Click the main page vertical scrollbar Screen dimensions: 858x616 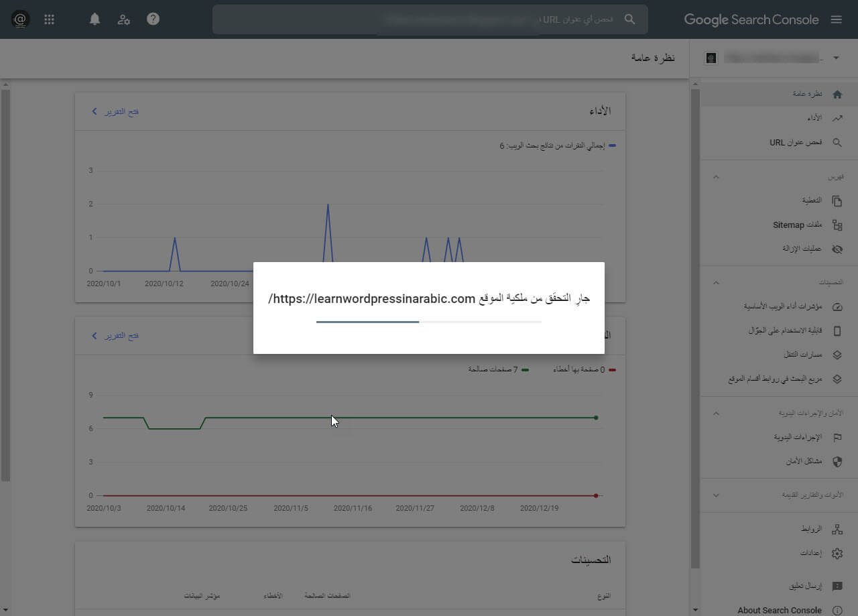click(5, 285)
